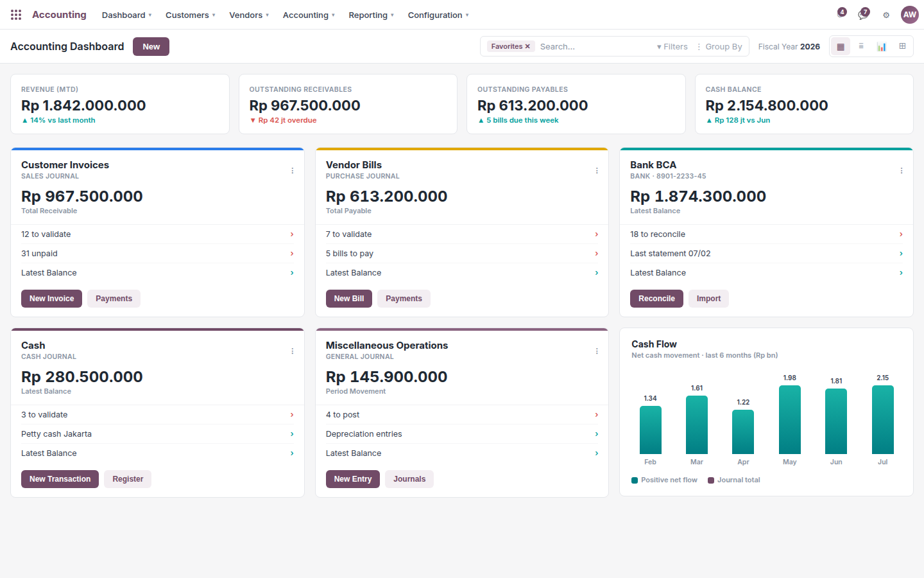Open the settings gear icon
Image resolution: width=924 pixels, height=578 pixels.
coord(886,15)
